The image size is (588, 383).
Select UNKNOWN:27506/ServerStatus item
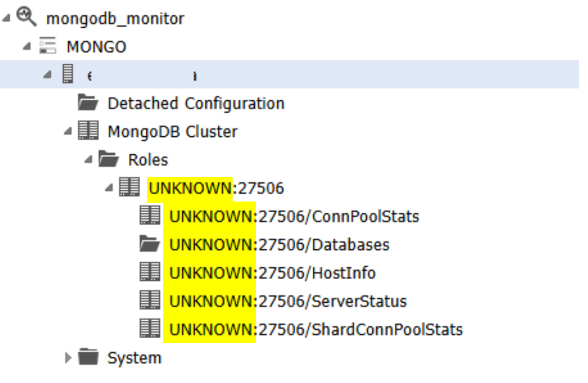point(288,301)
